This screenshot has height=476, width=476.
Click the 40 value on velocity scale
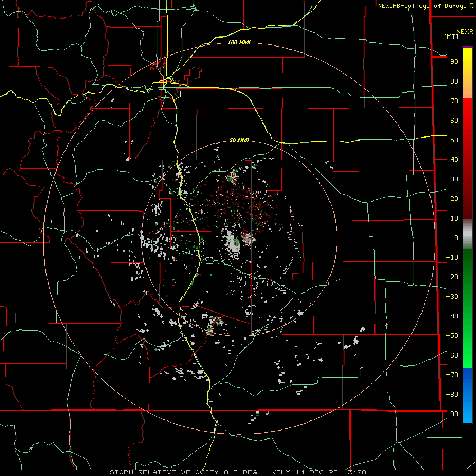(x=454, y=160)
